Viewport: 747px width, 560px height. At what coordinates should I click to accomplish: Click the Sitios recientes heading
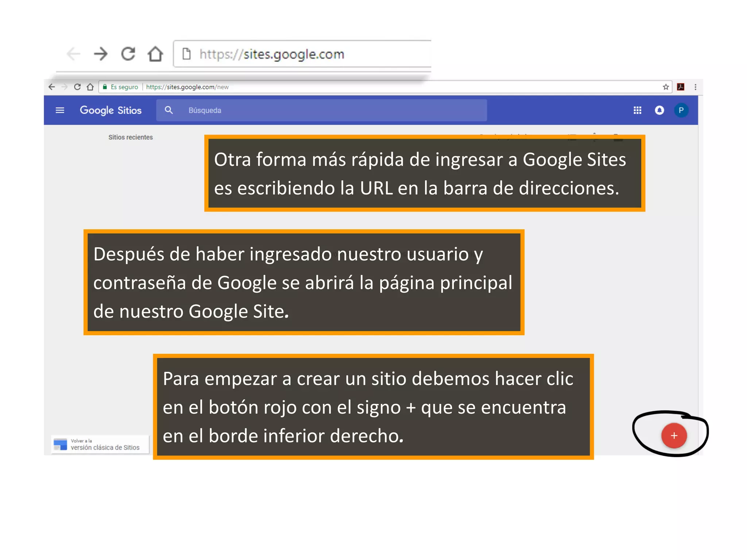pos(131,137)
